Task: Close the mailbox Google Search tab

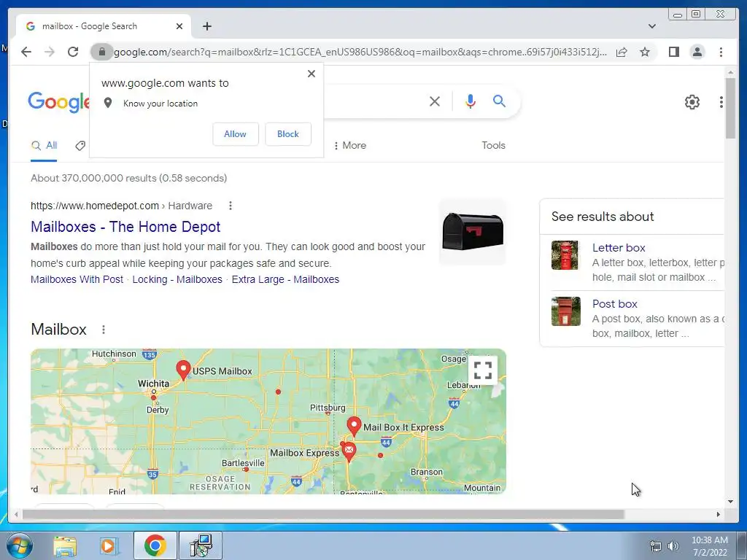Action: pos(179,26)
